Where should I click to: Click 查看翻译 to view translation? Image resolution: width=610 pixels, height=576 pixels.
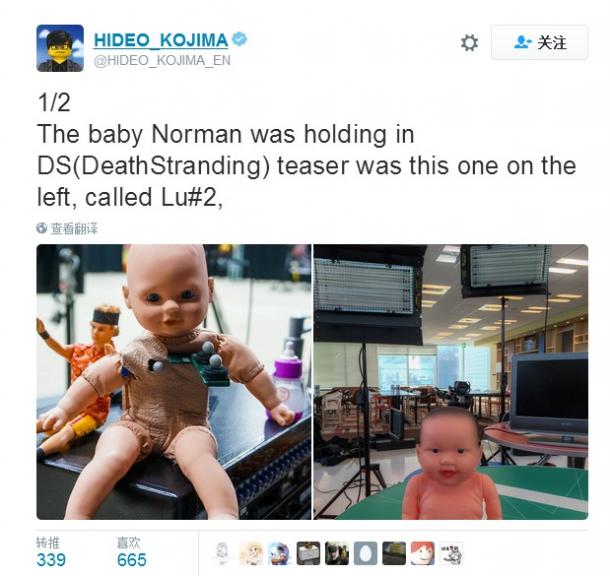pyautogui.click(x=74, y=229)
